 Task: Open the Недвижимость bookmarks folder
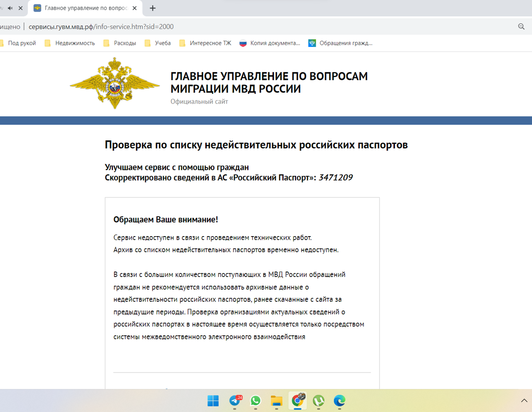pyautogui.click(x=70, y=43)
